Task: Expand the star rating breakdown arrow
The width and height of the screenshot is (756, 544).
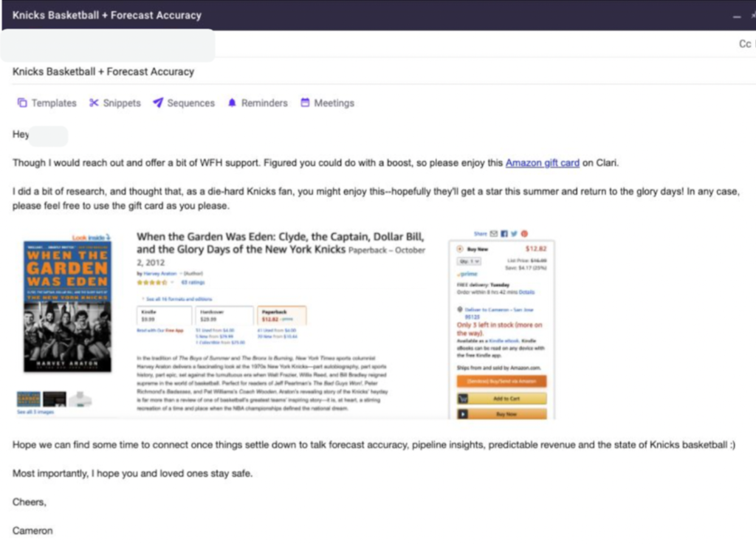Action: click(x=172, y=282)
